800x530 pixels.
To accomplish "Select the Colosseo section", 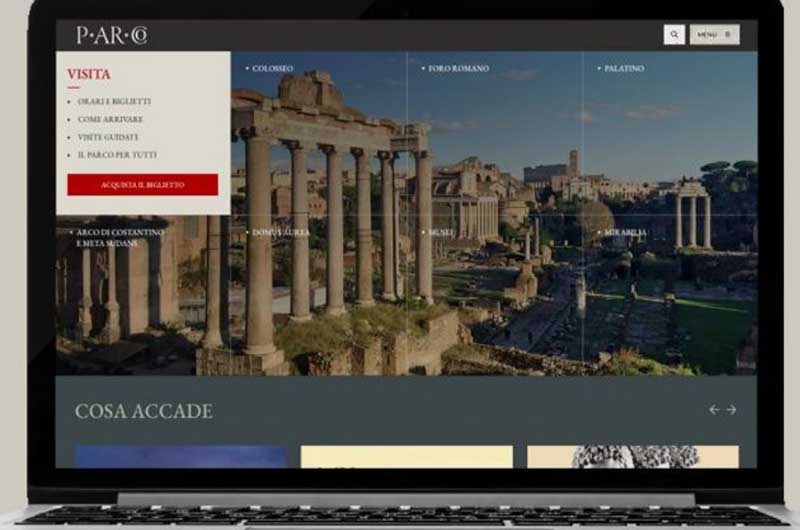I will 272,69.
